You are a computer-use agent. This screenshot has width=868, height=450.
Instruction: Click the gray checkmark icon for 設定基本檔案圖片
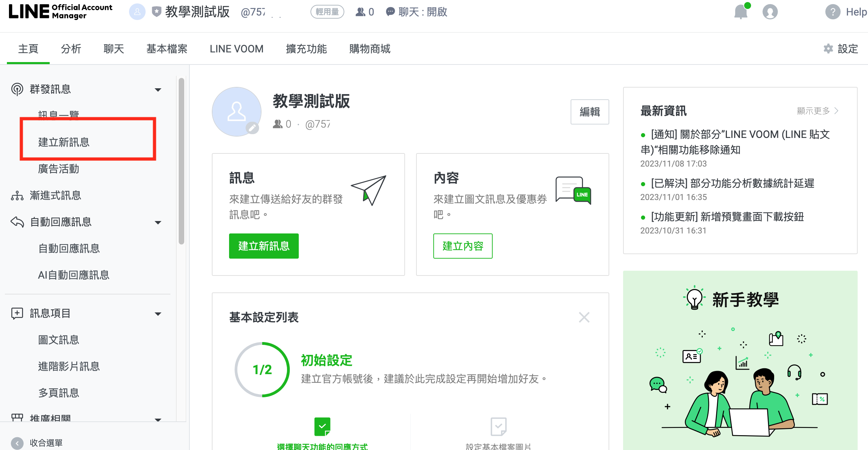499,427
